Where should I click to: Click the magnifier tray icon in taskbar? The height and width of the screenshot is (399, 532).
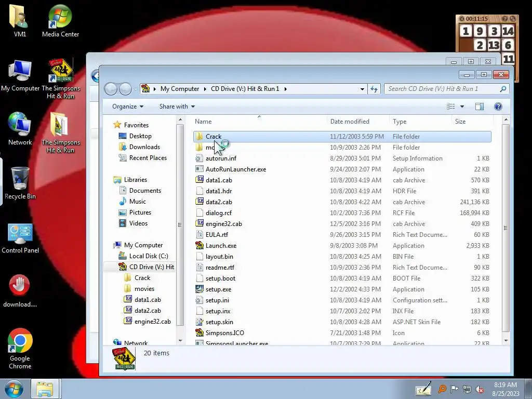(x=442, y=389)
